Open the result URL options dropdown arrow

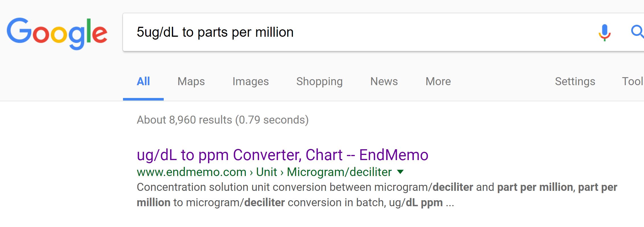pos(401,172)
